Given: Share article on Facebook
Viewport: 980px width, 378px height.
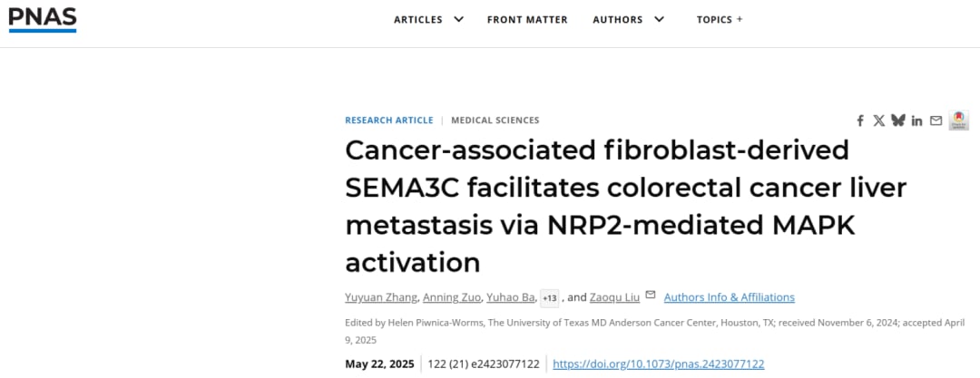Looking at the screenshot, I should tap(860, 121).
